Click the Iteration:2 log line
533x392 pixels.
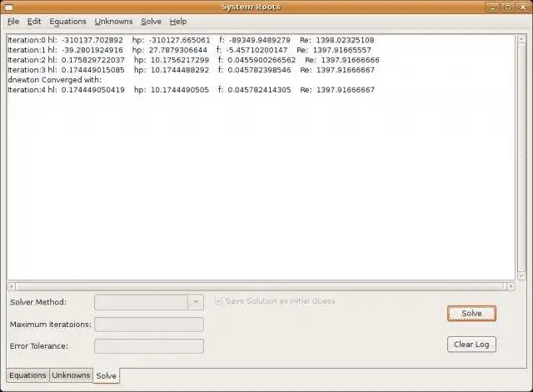[x=193, y=60]
